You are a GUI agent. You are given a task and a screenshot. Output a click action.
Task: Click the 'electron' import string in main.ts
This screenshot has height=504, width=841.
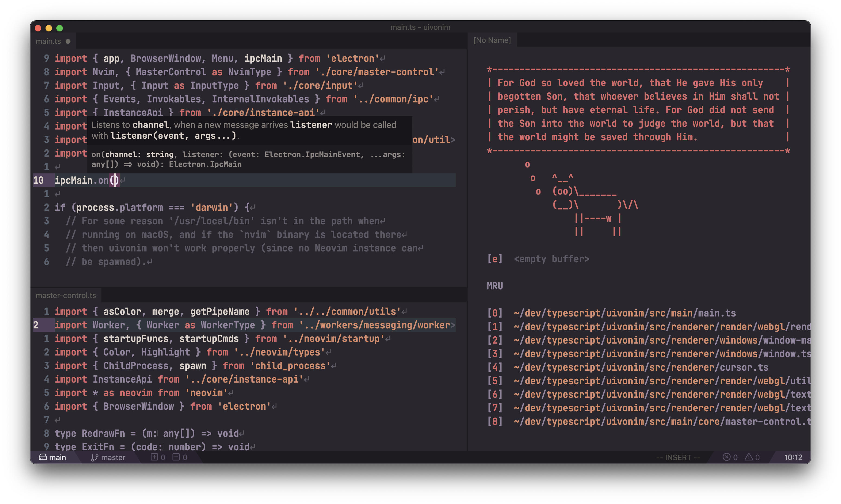(352, 59)
